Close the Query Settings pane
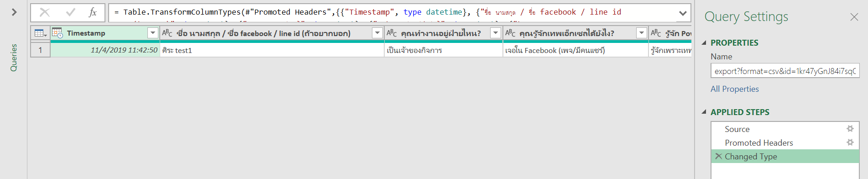868x179 pixels. click(x=854, y=17)
